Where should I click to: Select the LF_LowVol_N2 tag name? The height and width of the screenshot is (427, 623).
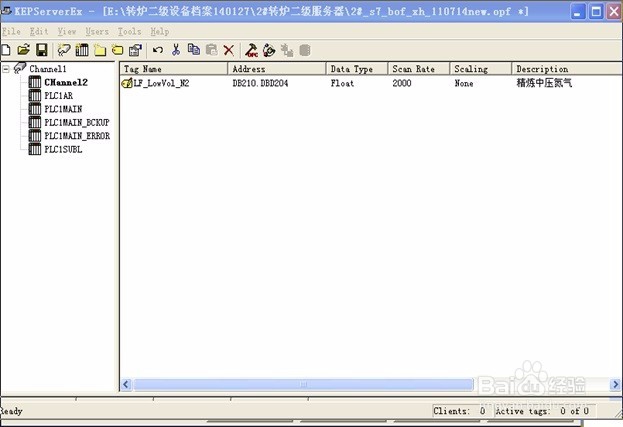coord(161,83)
